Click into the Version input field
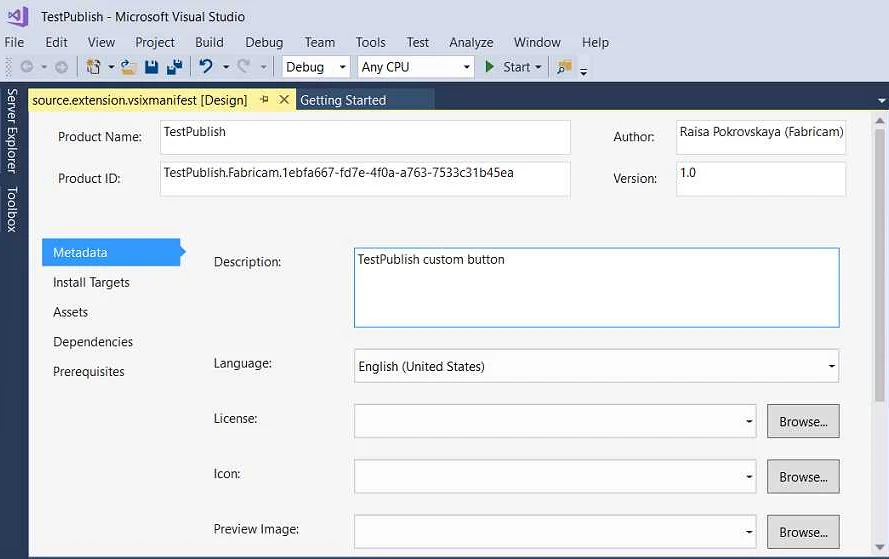The image size is (889, 559). [x=760, y=179]
